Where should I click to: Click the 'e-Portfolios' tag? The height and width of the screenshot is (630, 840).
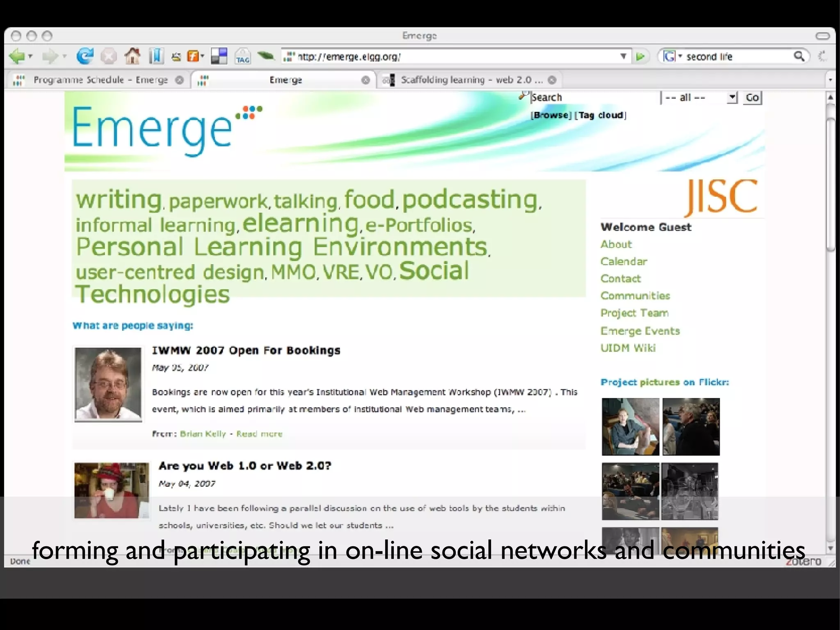pyautogui.click(x=419, y=225)
